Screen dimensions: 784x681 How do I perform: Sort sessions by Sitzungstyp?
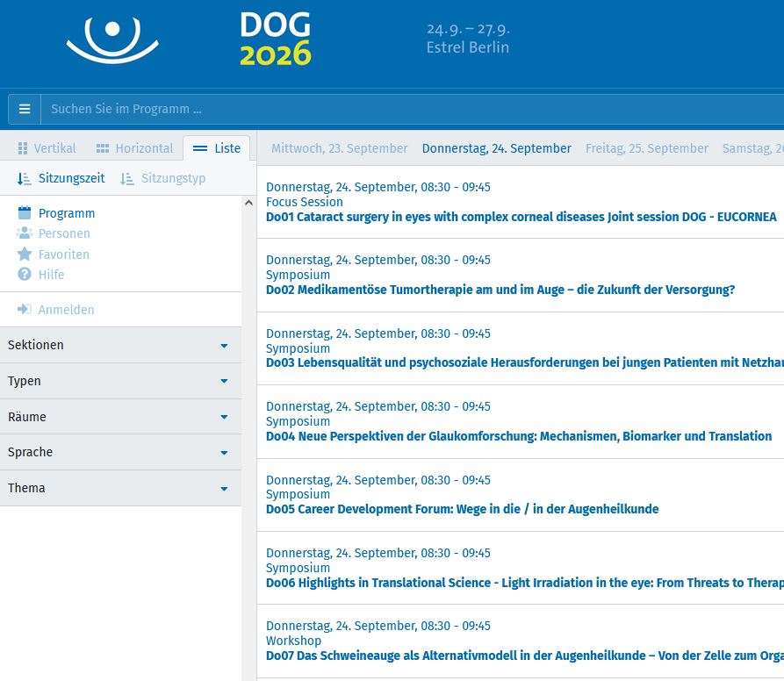click(x=163, y=178)
